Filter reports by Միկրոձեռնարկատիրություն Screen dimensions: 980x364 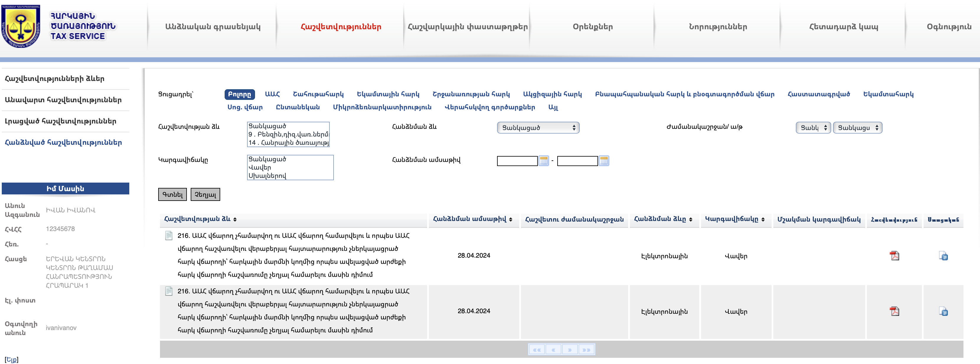point(382,107)
